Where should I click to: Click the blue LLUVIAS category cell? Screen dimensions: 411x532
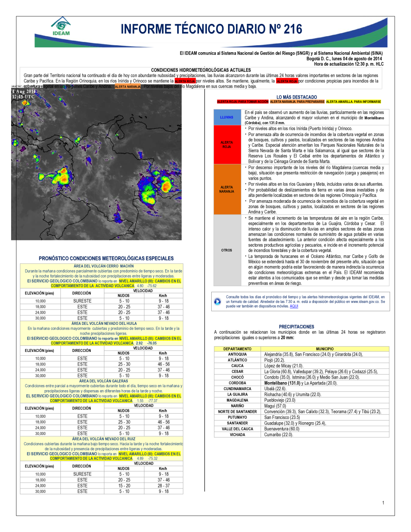[x=226, y=117]
